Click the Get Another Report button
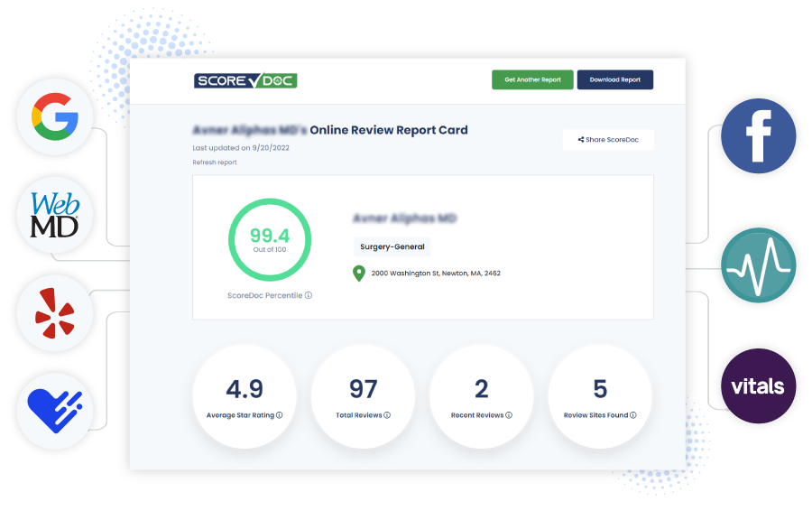This screenshot has height=529, width=812. [532, 79]
